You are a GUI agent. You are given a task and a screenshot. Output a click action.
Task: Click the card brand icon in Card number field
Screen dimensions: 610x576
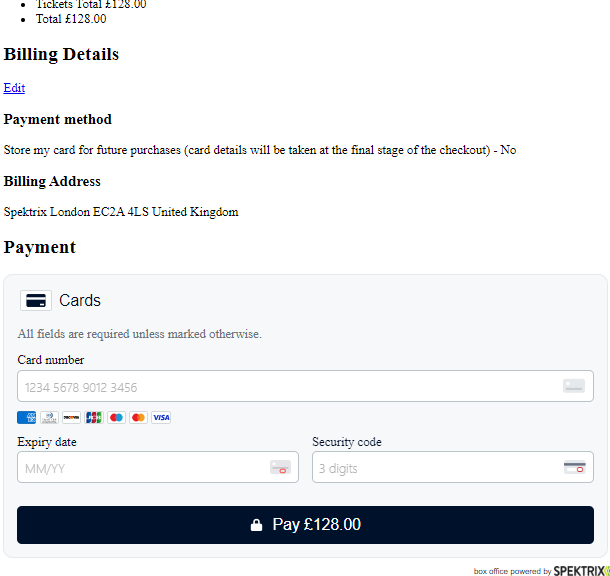574,386
